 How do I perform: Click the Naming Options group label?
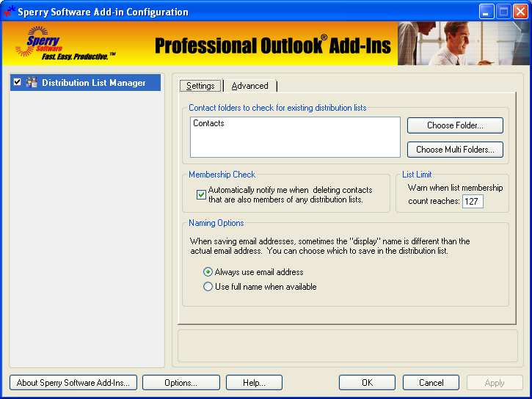pyautogui.click(x=216, y=223)
